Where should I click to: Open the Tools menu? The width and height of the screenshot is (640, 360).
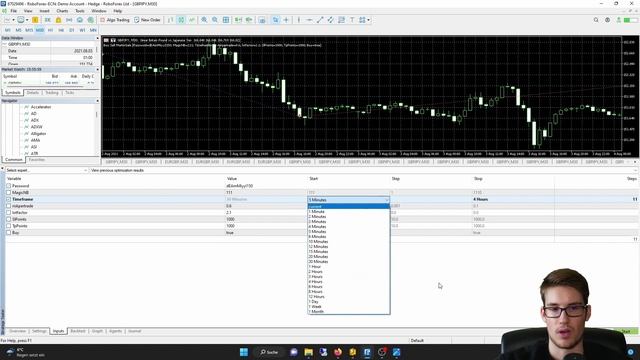pyautogui.click(x=80, y=11)
